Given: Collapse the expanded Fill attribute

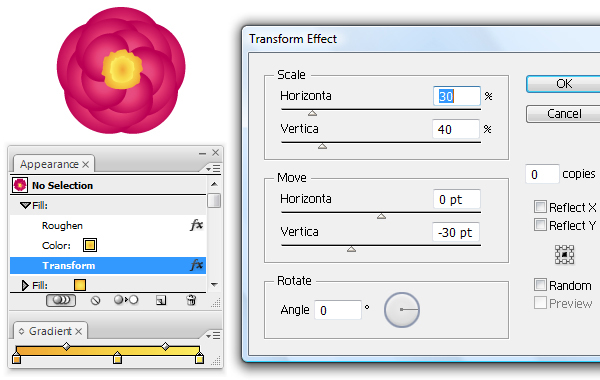Looking at the screenshot, I should point(25,205).
